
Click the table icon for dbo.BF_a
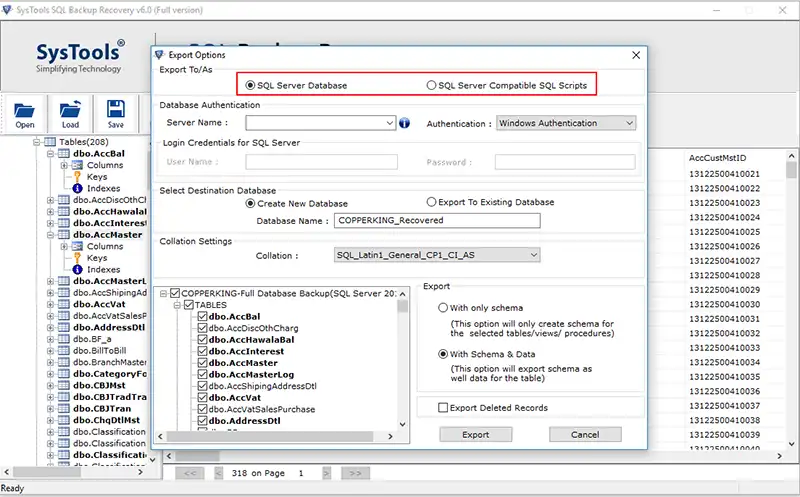(x=64, y=339)
